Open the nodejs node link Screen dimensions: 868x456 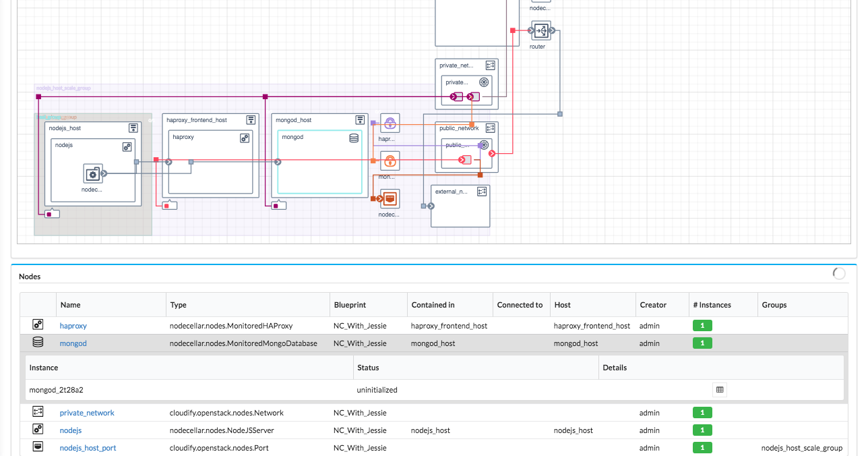[x=71, y=430]
